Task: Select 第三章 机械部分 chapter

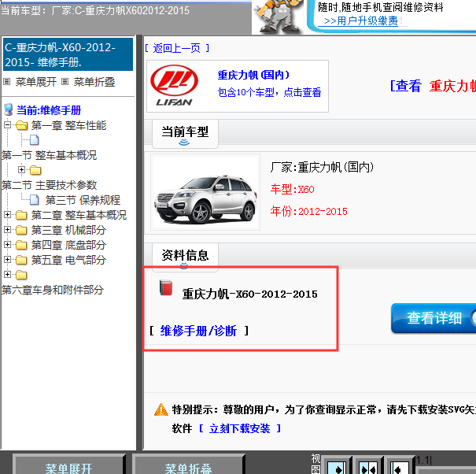Action: coord(68,230)
